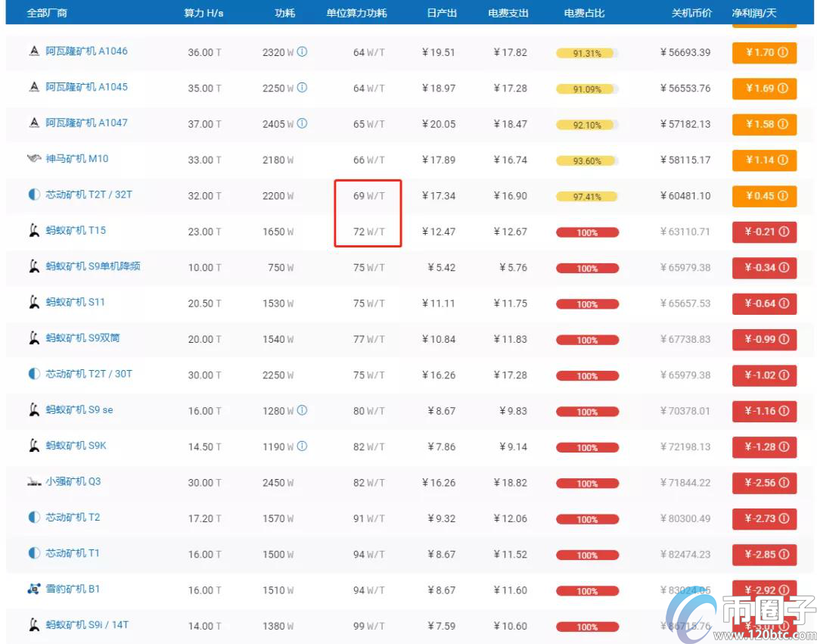The width and height of the screenshot is (817, 644).
Task: Click the Avalon logo icon for A1046
Action: click(34, 51)
